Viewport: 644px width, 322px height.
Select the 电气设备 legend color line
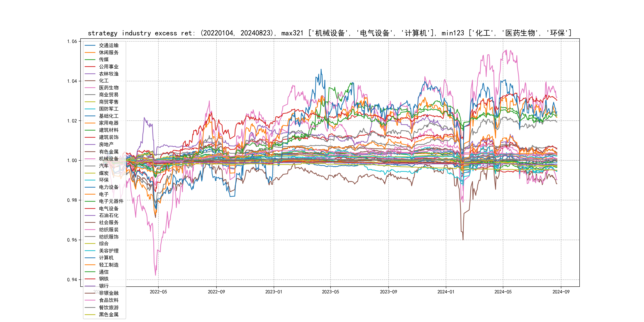(x=90, y=209)
